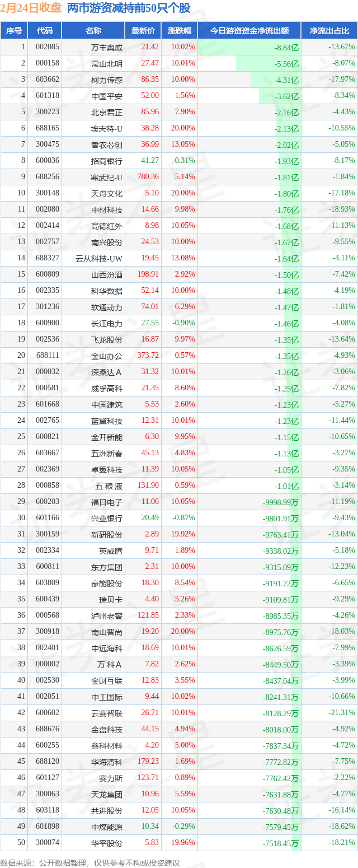Click stock name 鑫科材料
358x868 pixels.
(x=107, y=745)
